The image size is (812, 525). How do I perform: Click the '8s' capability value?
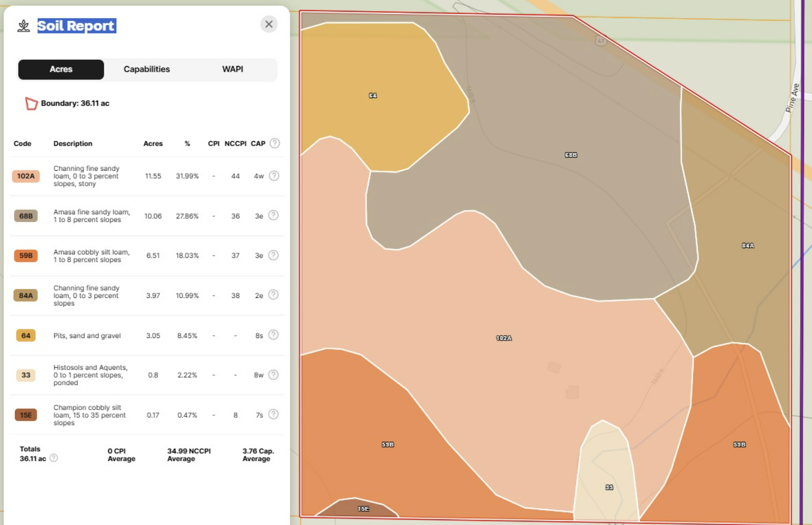click(x=259, y=335)
